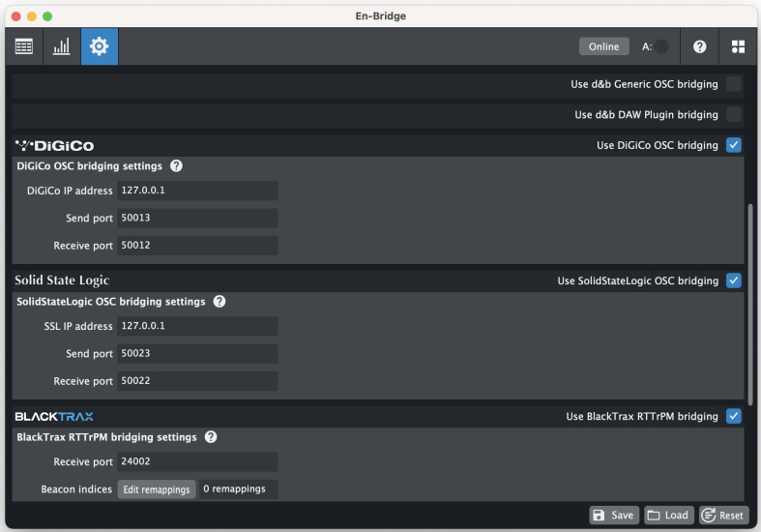The image size is (761, 532).
Task: Show help for BlackTrax RTTrPM bridging settings
Action: (x=211, y=437)
